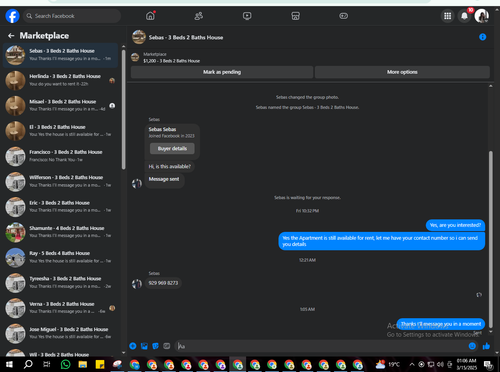Open the Watch video tab
The height and width of the screenshot is (372, 500).
click(247, 16)
